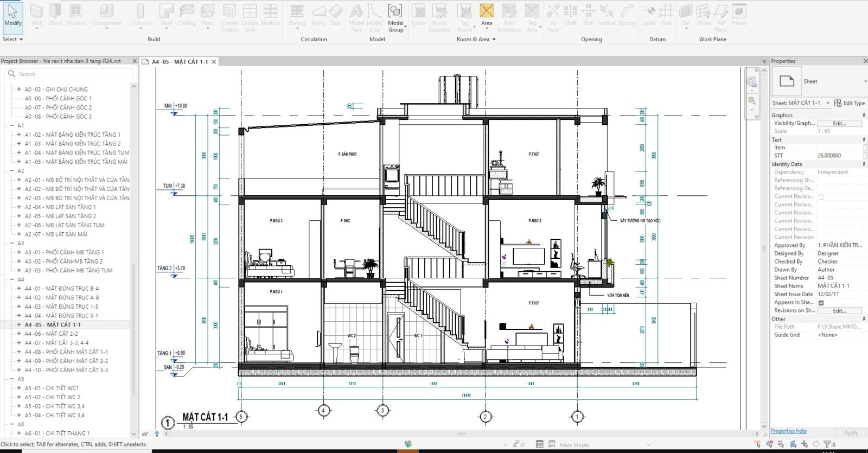Select the Level datum tool

click(x=649, y=15)
